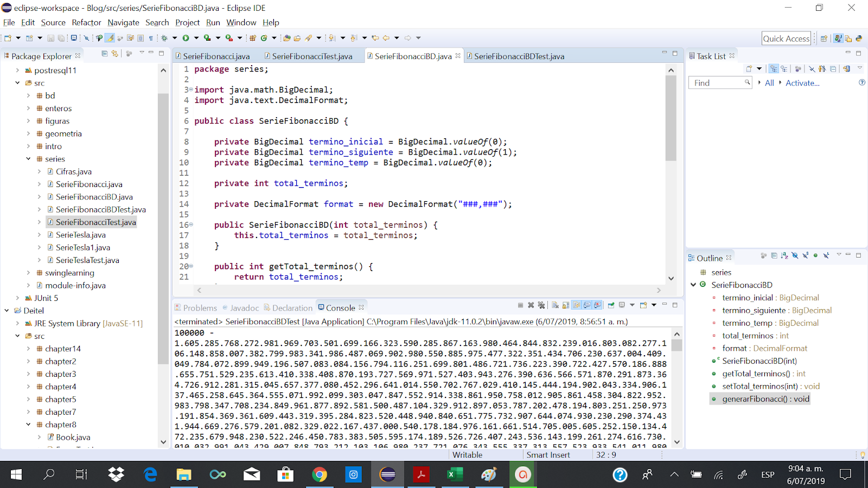Click the Quick Access button
The image size is (868, 488).
[x=786, y=38]
